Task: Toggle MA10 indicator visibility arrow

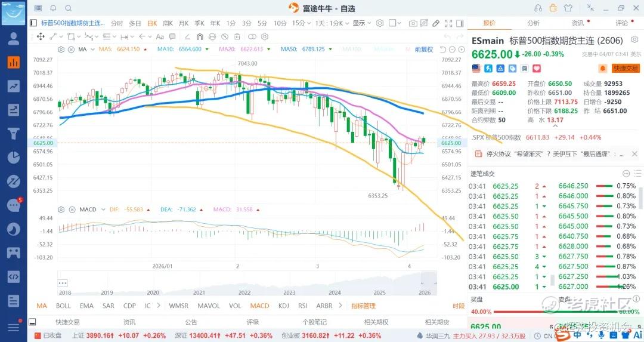Action: pos(206,50)
